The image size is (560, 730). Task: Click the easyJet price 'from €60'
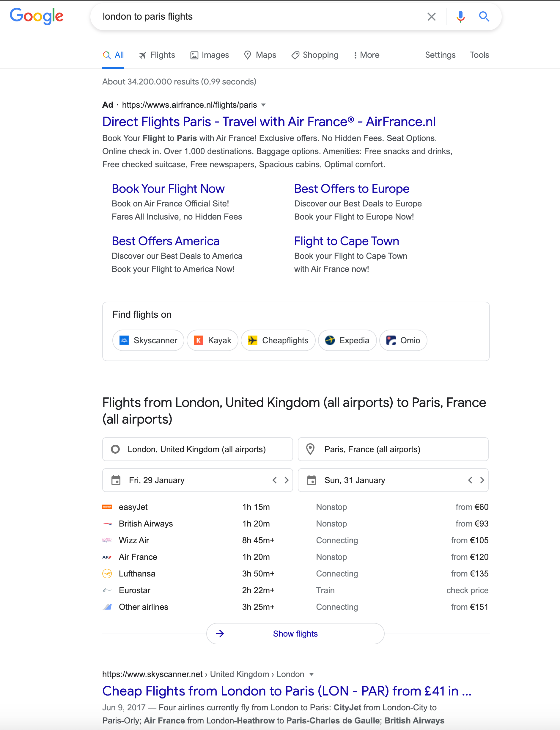pyautogui.click(x=472, y=507)
